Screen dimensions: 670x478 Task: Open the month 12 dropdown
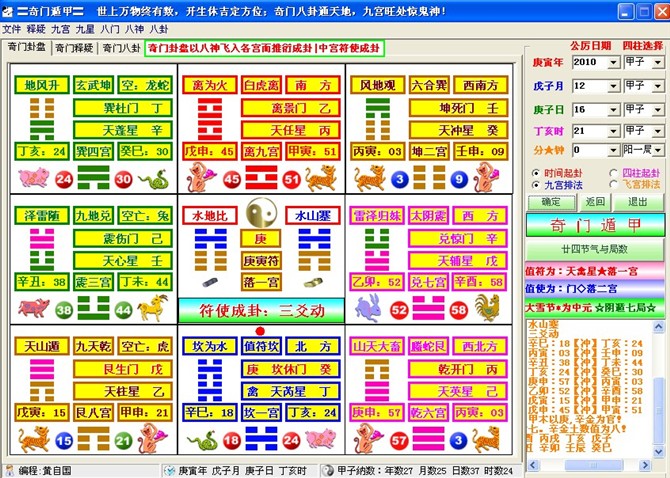click(x=613, y=86)
